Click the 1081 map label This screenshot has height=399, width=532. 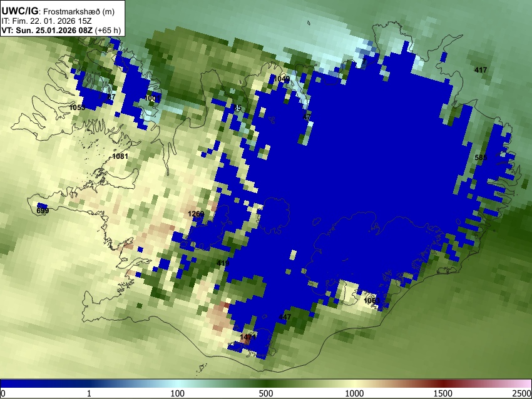pos(120,156)
